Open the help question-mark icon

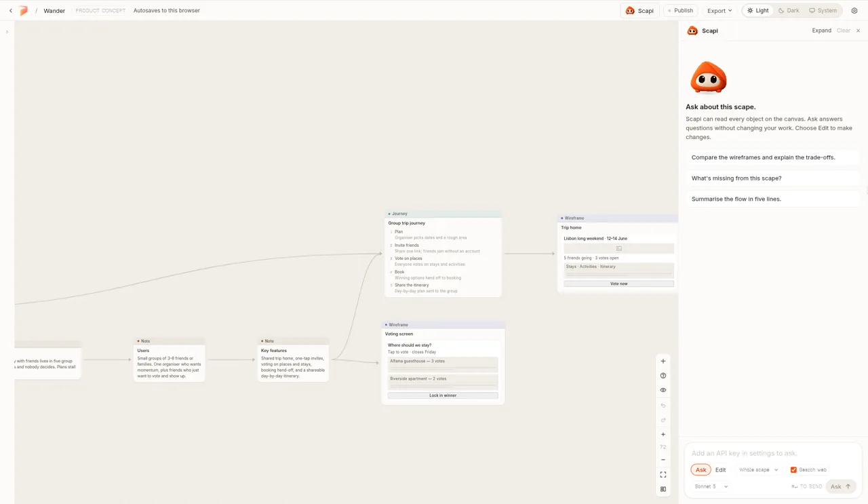[x=663, y=376]
